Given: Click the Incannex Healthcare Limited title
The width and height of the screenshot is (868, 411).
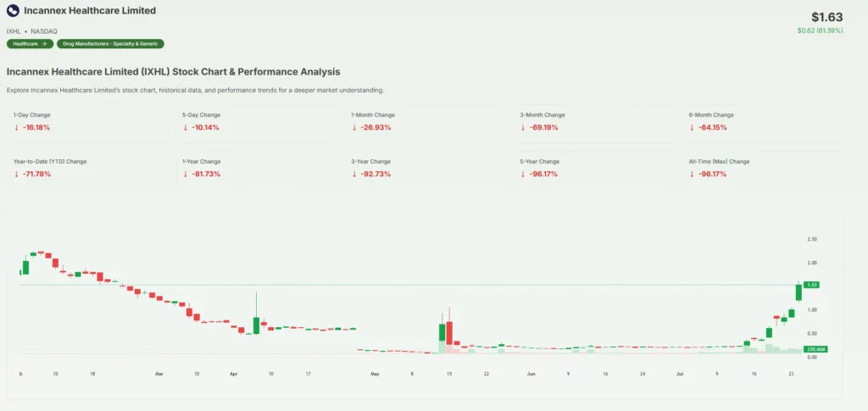Looking at the screenshot, I should (x=90, y=10).
